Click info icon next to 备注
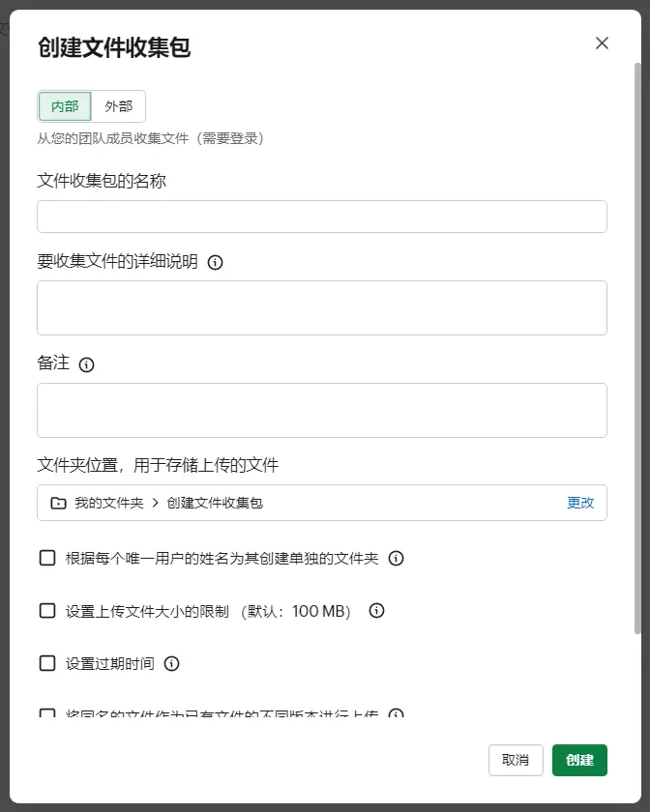The image size is (650, 812). pos(86,364)
